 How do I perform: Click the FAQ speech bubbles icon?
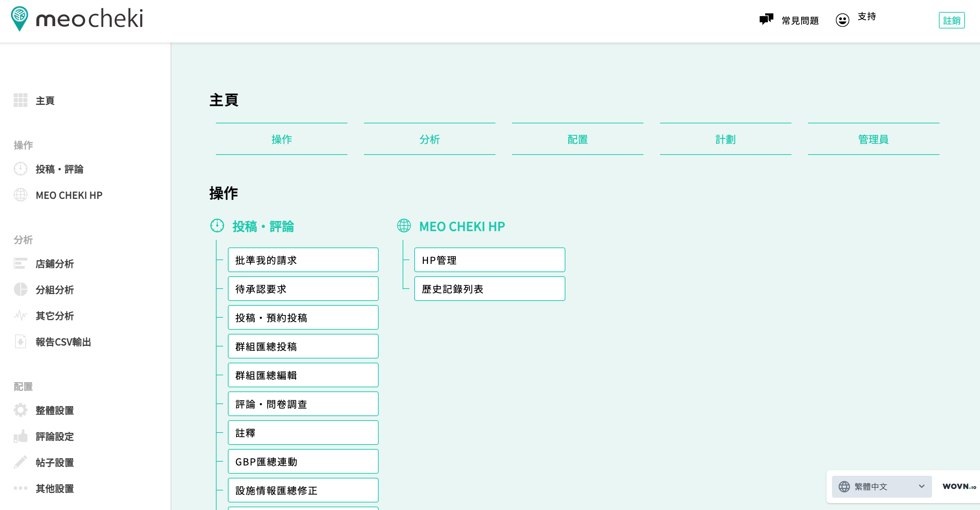pyautogui.click(x=766, y=19)
